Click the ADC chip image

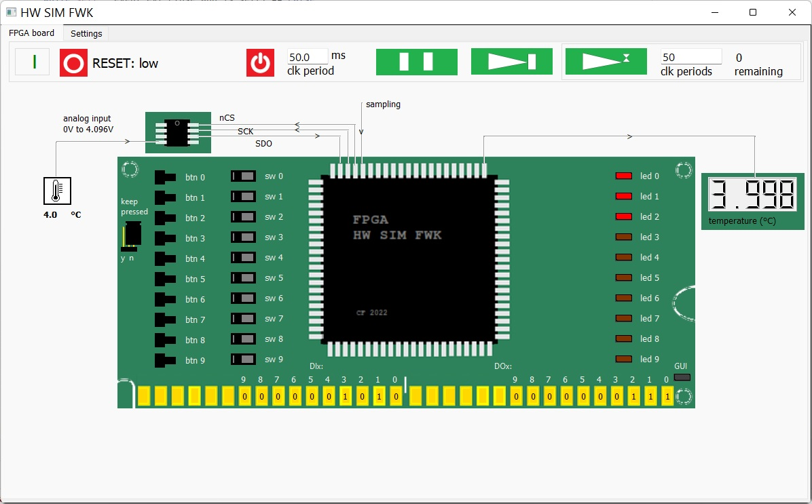point(178,132)
